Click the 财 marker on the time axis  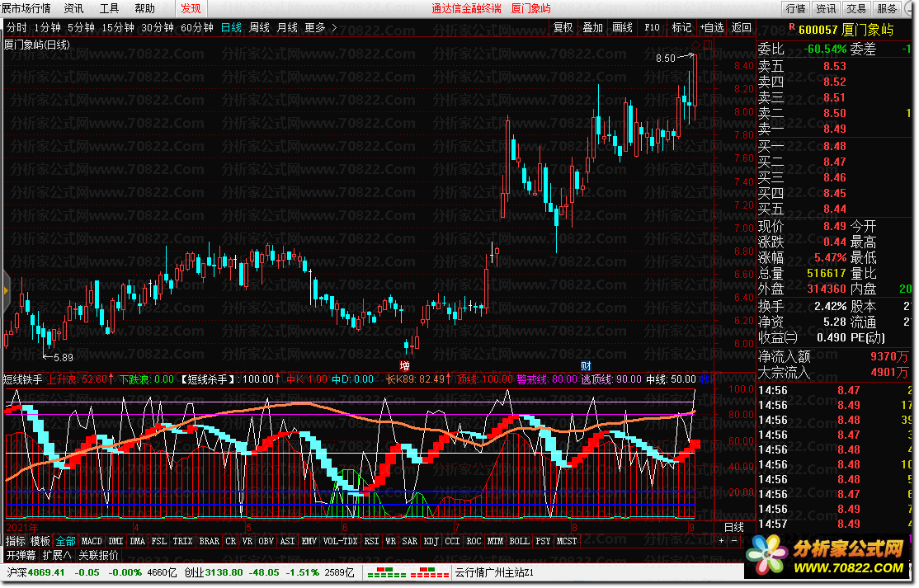click(586, 366)
